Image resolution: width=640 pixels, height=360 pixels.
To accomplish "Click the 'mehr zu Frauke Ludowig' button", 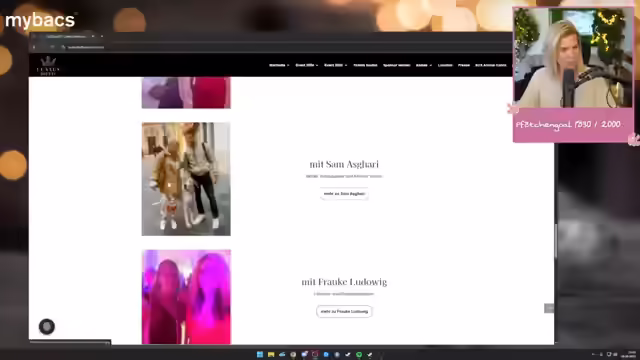I will pyautogui.click(x=344, y=311).
